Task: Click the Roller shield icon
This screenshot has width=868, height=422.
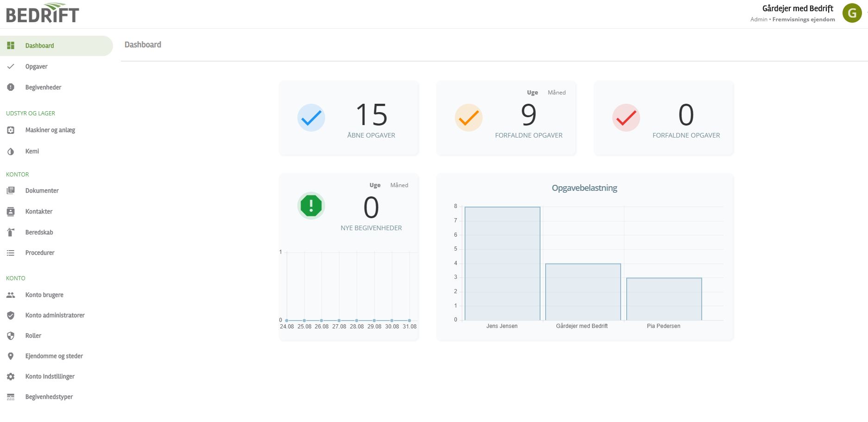Action: tap(11, 336)
